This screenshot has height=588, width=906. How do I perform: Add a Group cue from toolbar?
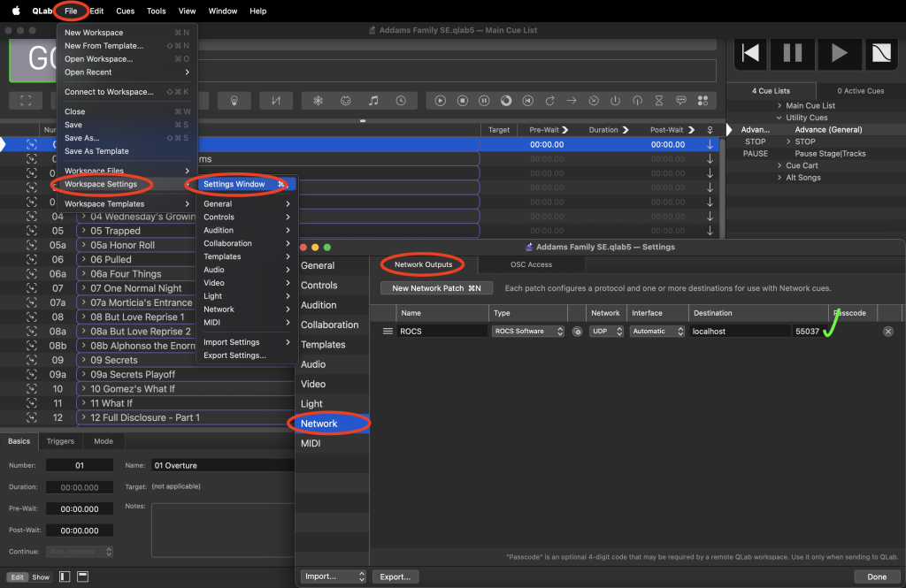tap(26, 101)
